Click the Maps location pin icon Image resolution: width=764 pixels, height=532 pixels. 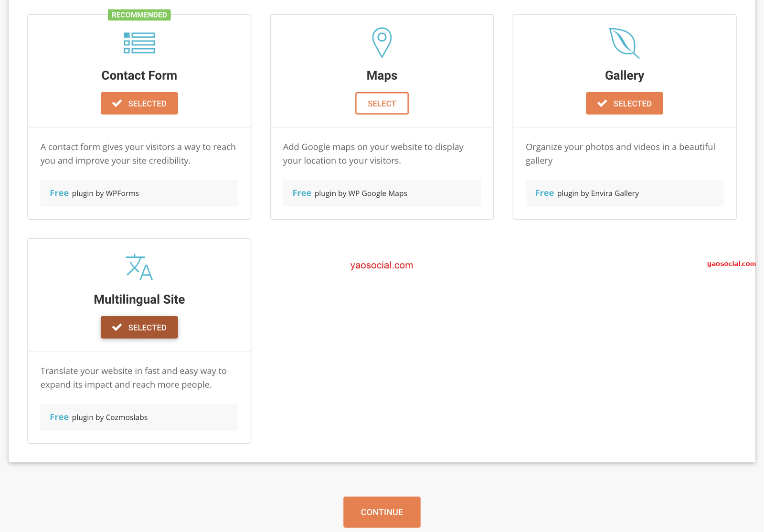pyautogui.click(x=382, y=43)
